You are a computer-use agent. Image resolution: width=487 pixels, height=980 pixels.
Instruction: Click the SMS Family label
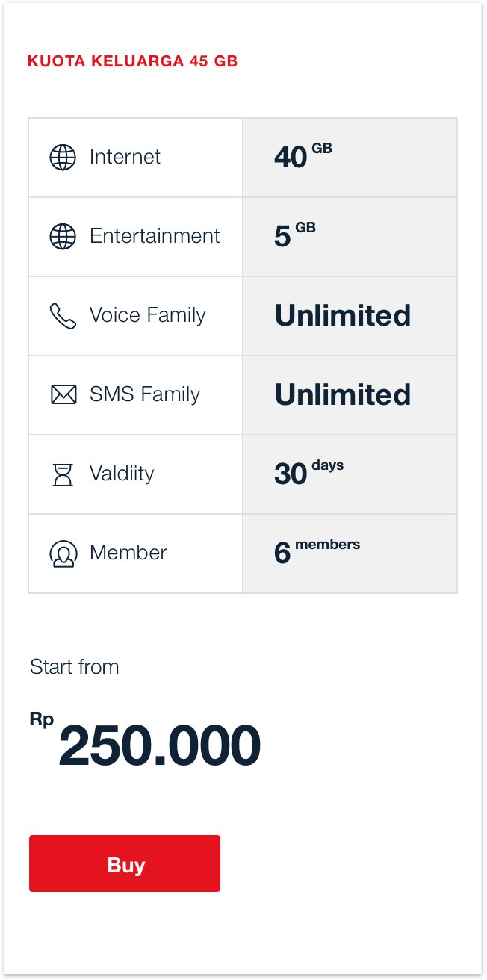145,394
